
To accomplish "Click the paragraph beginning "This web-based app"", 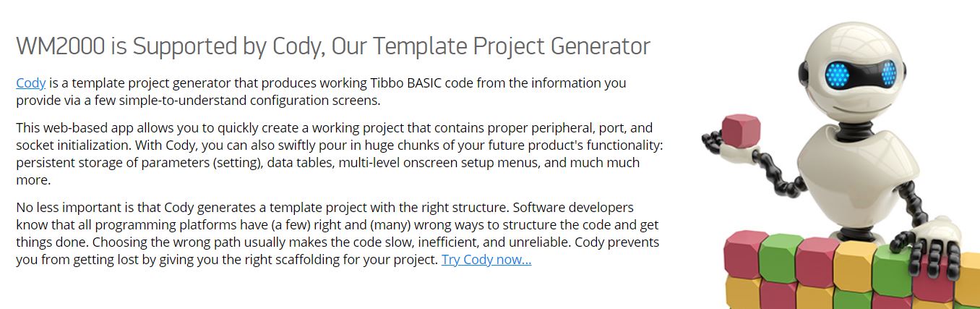I will 339,153.
